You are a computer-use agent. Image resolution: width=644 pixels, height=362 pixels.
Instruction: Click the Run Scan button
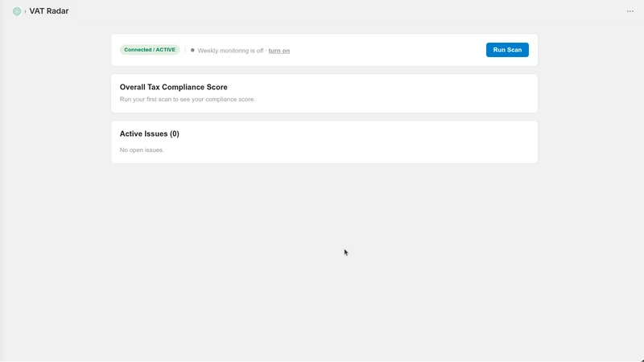[x=507, y=50]
